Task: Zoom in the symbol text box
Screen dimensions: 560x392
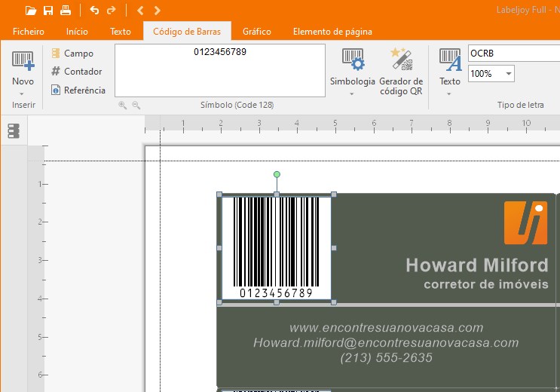Action: (123, 105)
